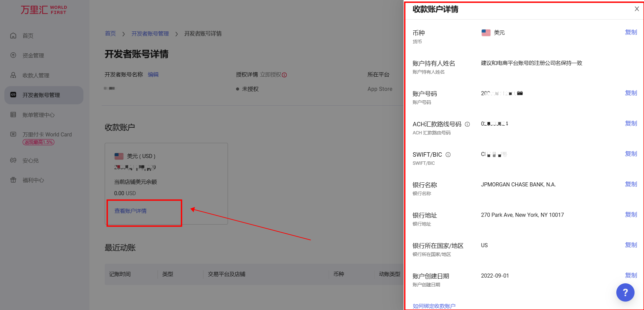
Task: Click the US flag in 币种 row
Action: click(486, 32)
